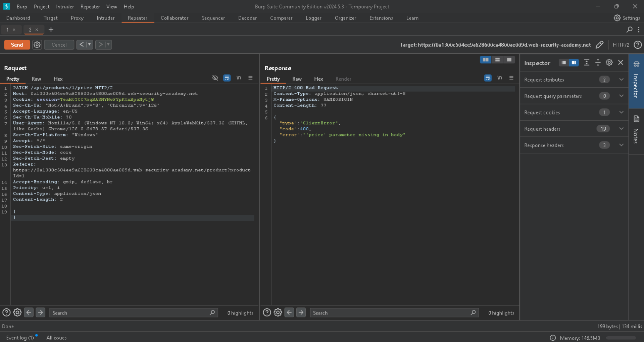The width and height of the screenshot is (644, 342).
Task: Toggle non-printable characters in Response panel
Action: [499, 78]
